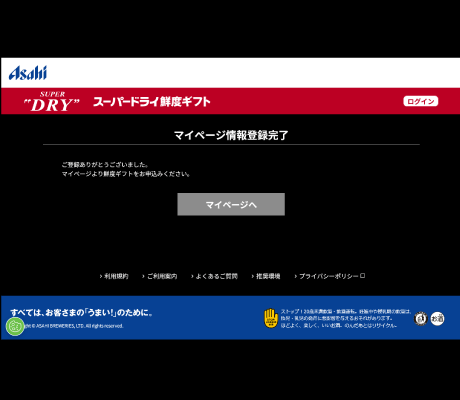
Task: Click the ご登録ありがとうございました message
Action: [x=105, y=164]
